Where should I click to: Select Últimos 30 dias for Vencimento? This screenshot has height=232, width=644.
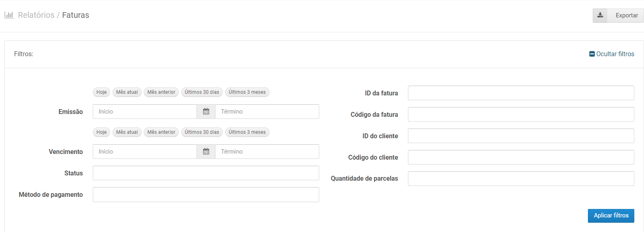[x=202, y=132]
